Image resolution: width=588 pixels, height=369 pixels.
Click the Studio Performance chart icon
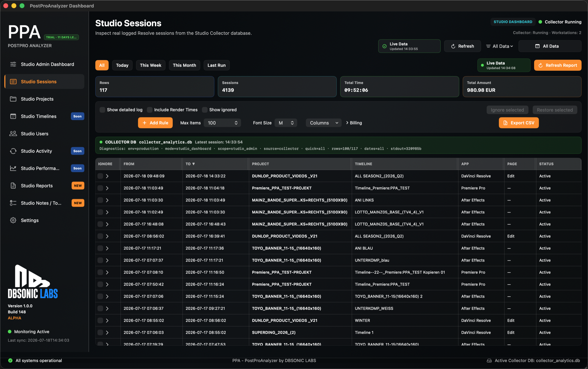(x=13, y=168)
